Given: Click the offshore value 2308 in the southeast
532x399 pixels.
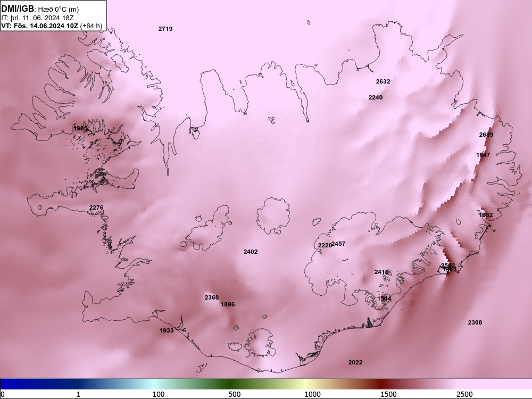Looking at the screenshot, I should 475,323.
